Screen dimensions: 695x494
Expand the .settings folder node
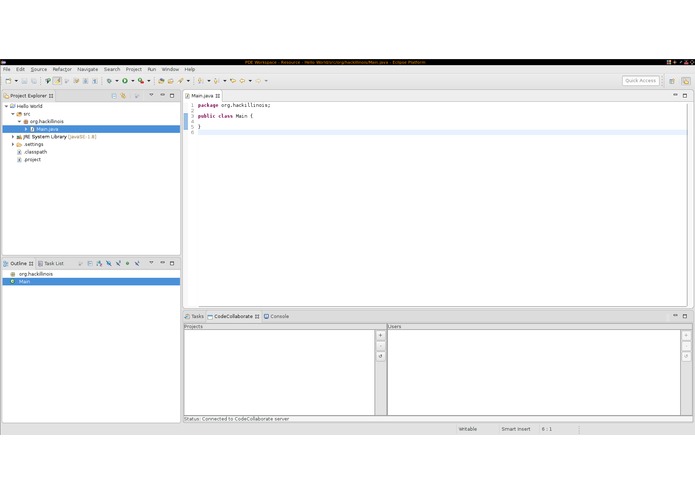[13, 144]
